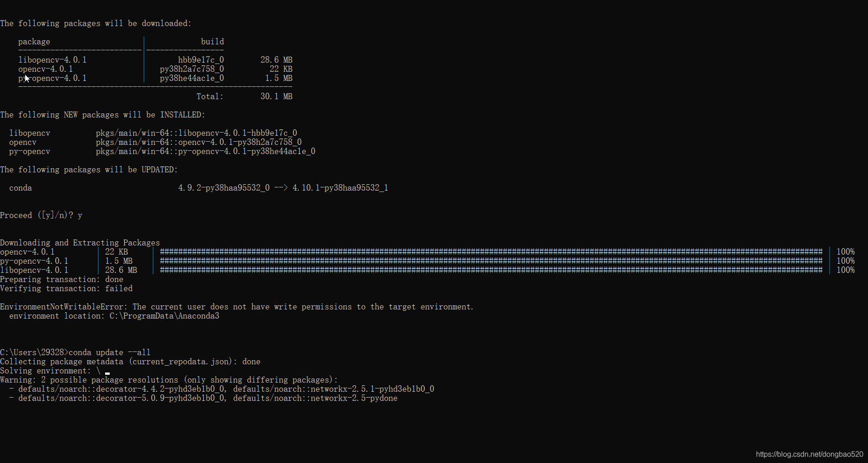Click the 28.6 MB size in download table
Viewport: 868px width, 463px height.
[x=277, y=60]
